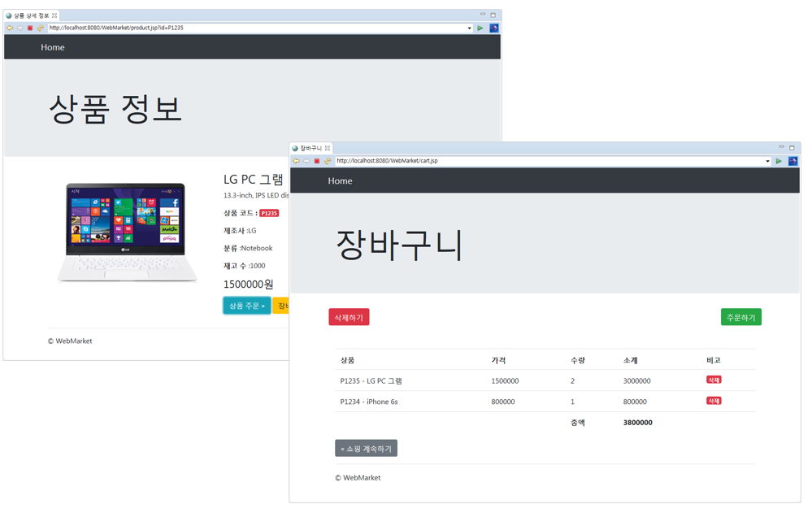
Task: Go back in the product window browser
Action: point(10,28)
